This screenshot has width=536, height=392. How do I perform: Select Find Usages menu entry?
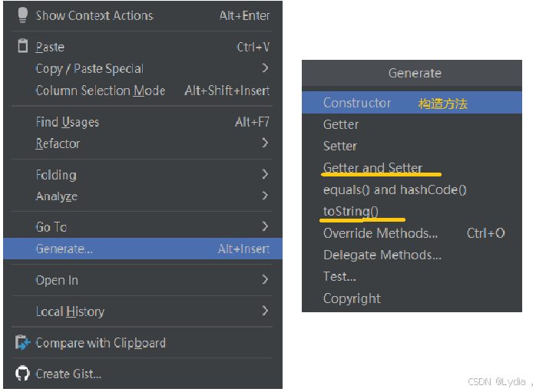click(x=68, y=122)
